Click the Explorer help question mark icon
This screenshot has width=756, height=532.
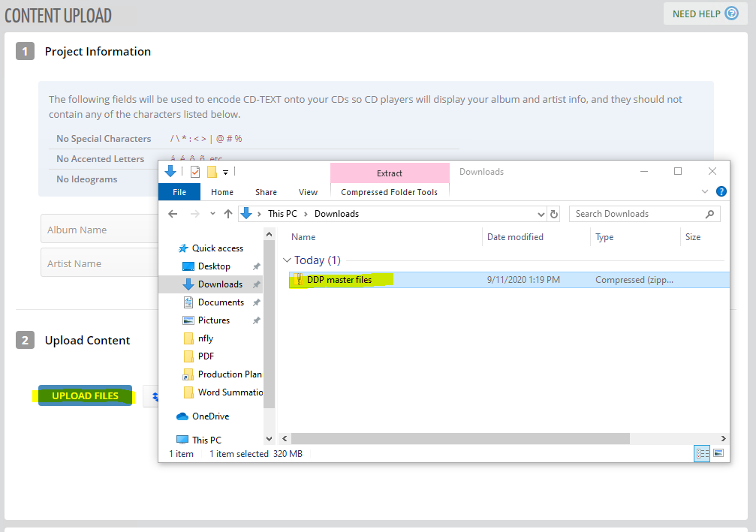coord(721,192)
